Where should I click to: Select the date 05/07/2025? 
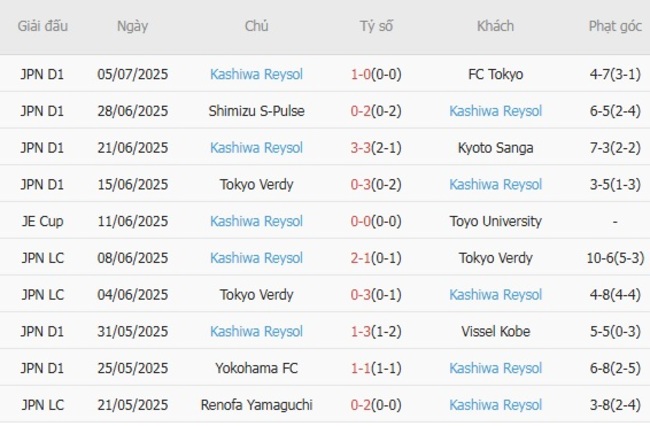[x=132, y=74]
